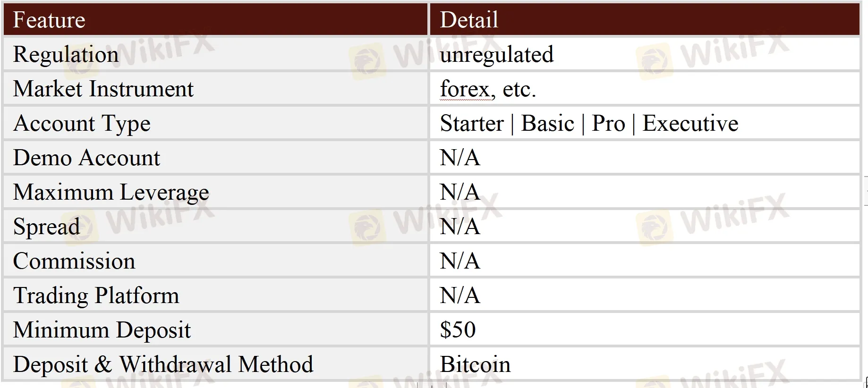Select the Minimum Deposit label
The width and height of the screenshot is (868, 388).
pyautogui.click(x=102, y=330)
